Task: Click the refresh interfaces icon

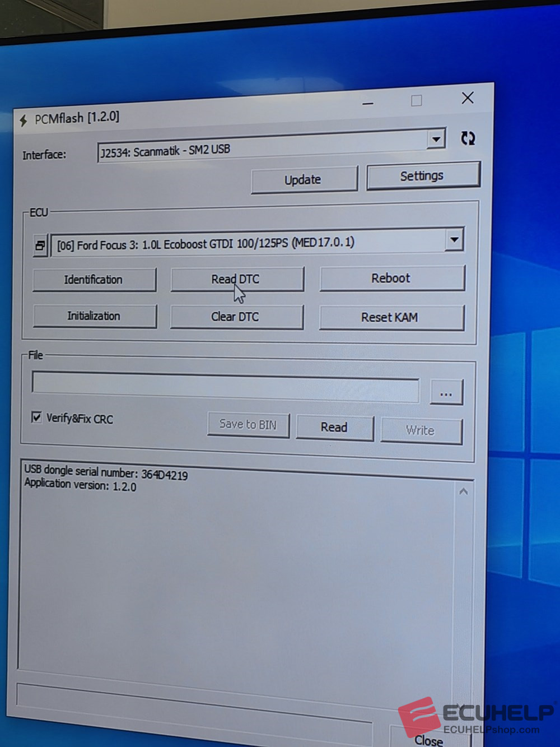Action: 468,138
